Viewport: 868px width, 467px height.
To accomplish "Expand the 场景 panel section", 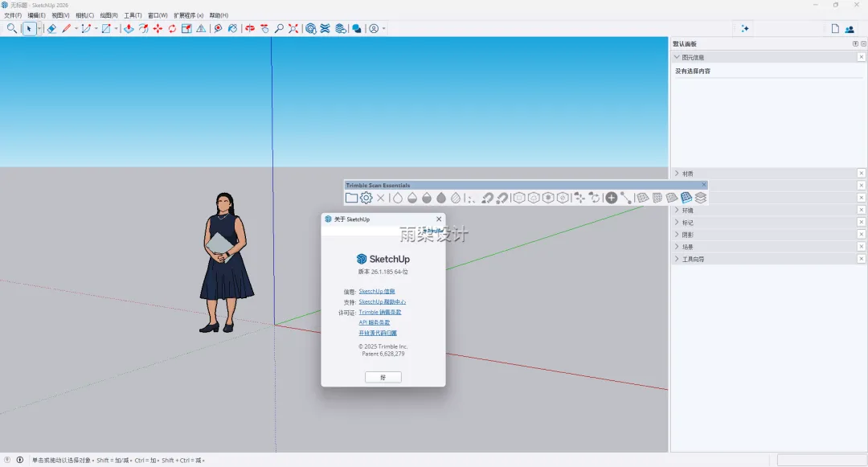I will (677, 247).
